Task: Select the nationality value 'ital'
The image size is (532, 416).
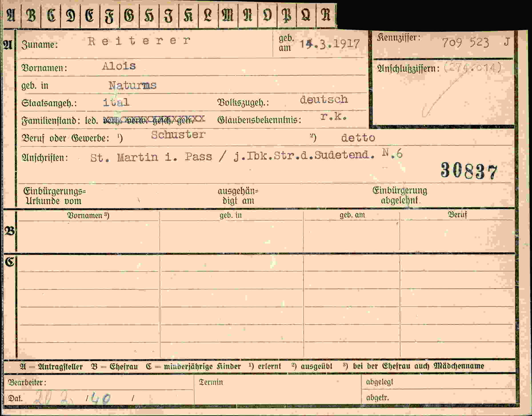Action: (x=116, y=102)
